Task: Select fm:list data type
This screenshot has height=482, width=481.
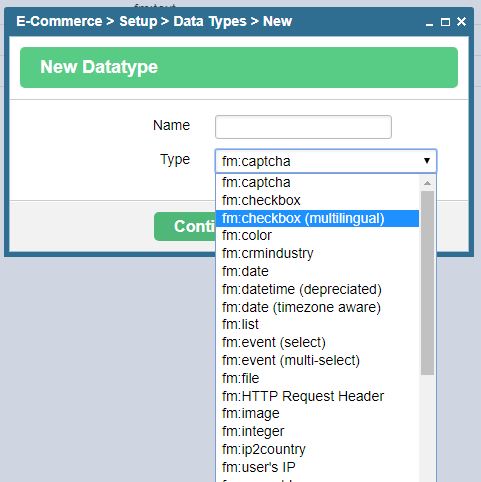Action: tap(317, 325)
